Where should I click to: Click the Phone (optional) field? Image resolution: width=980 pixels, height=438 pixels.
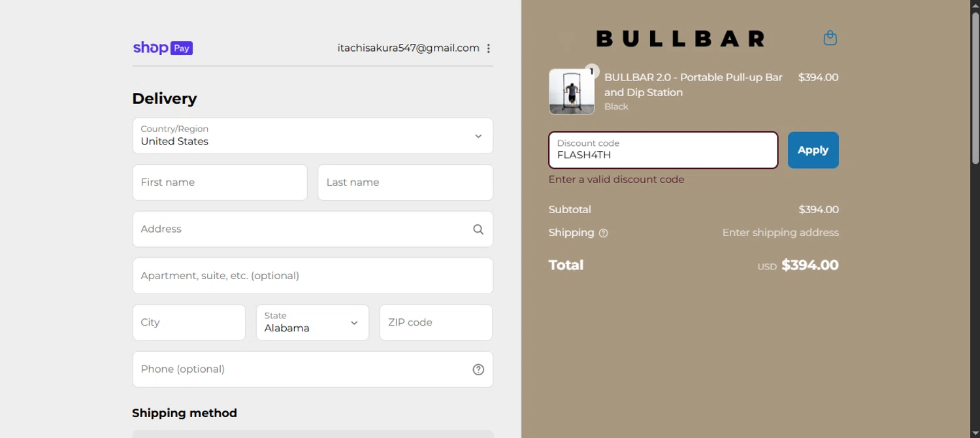pos(313,369)
